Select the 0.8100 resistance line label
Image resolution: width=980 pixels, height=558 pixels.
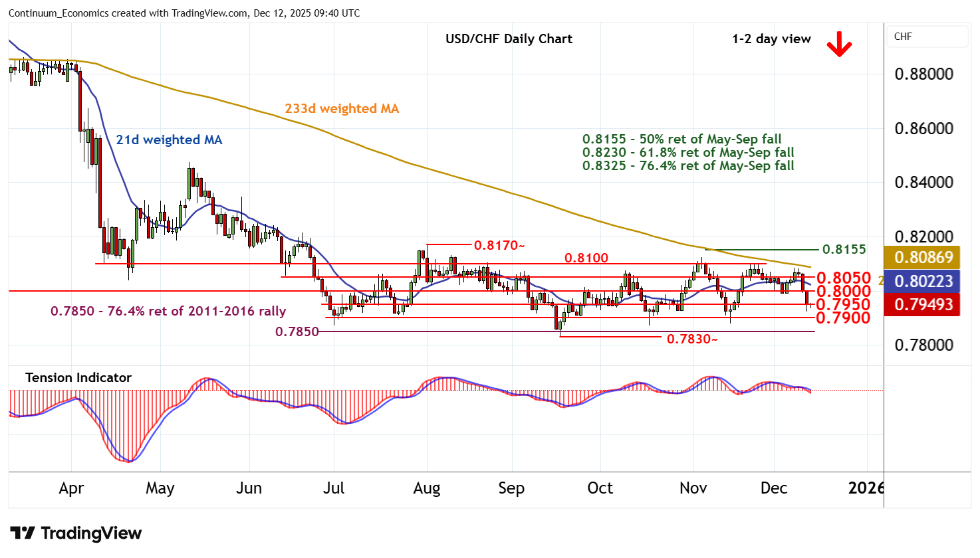click(x=586, y=258)
